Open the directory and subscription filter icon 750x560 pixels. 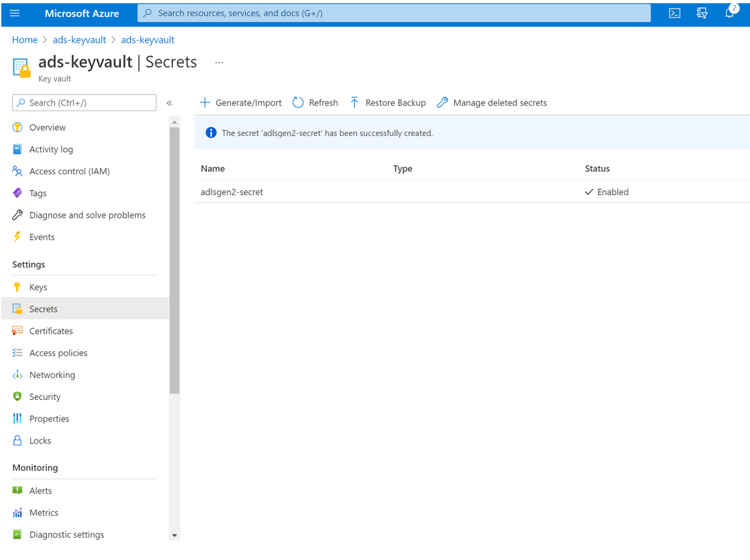(702, 13)
